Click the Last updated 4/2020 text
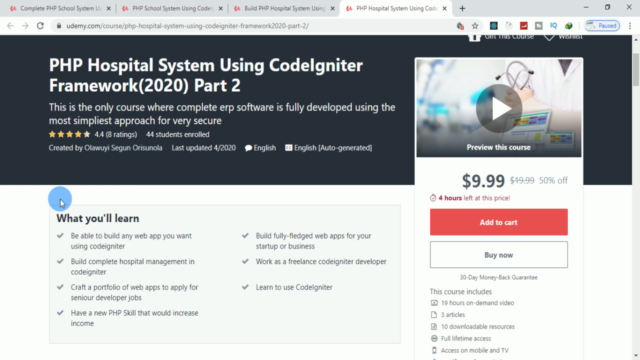Screen dimensions: 640x360 coord(203,148)
